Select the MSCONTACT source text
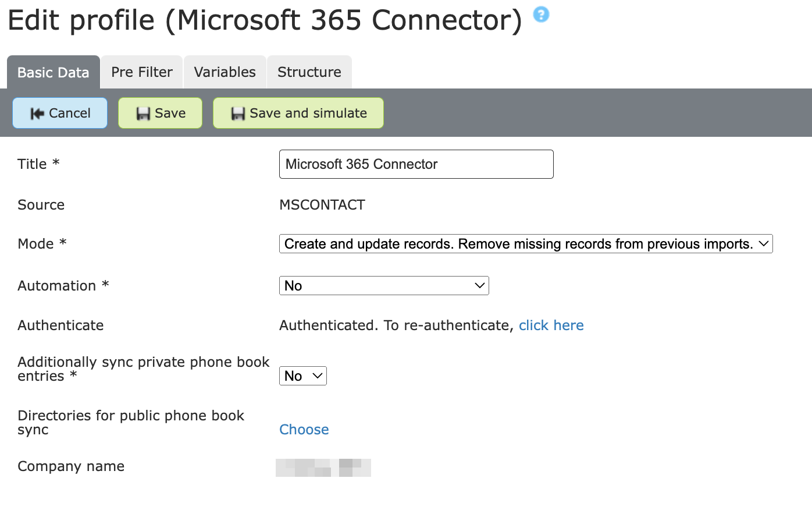This screenshot has height=517, width=812. click(322, 205)
